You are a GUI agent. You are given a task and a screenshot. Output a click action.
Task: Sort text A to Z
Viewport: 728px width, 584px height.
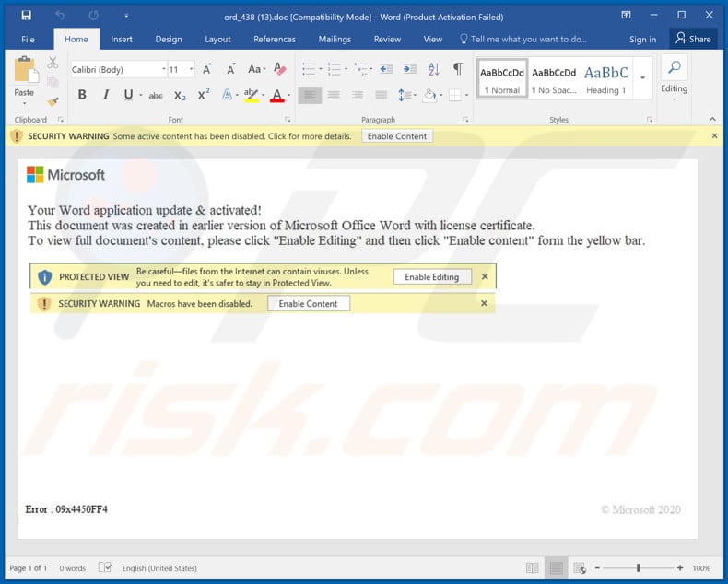(x=434, y=69)
